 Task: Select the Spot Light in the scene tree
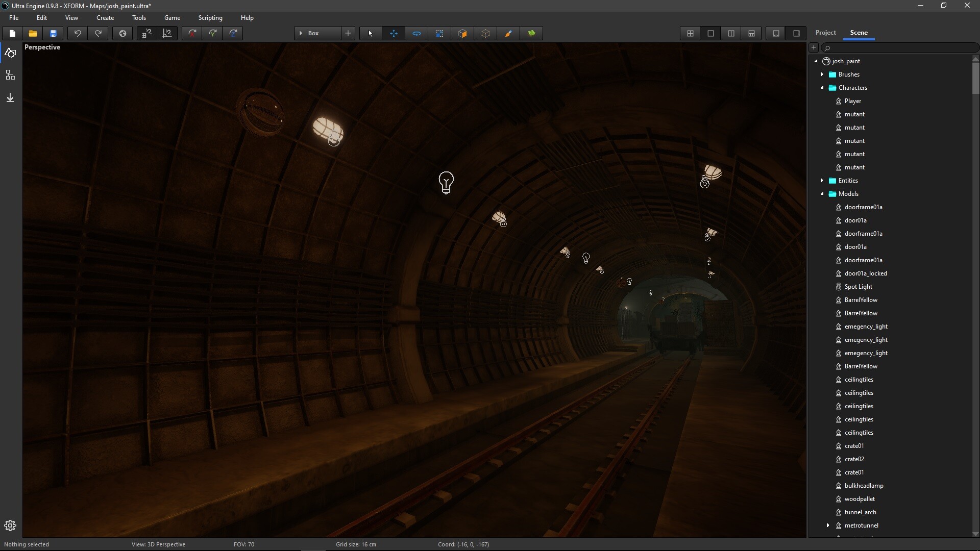click(859, 286)
